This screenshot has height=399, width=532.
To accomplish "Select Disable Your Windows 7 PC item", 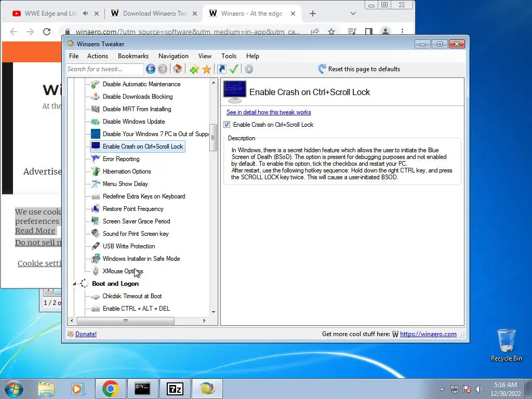I will point(155,134).
